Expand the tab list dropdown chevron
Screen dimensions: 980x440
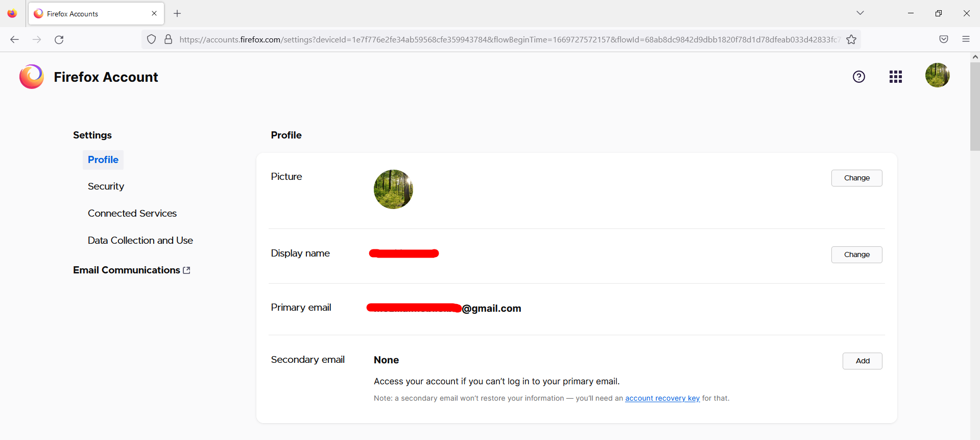(860, 13)
